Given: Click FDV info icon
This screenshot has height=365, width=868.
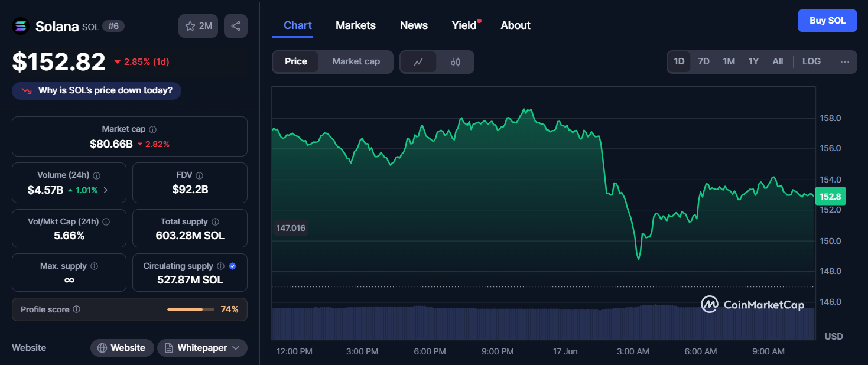Looking at the screenshot, I should point(200,175).
